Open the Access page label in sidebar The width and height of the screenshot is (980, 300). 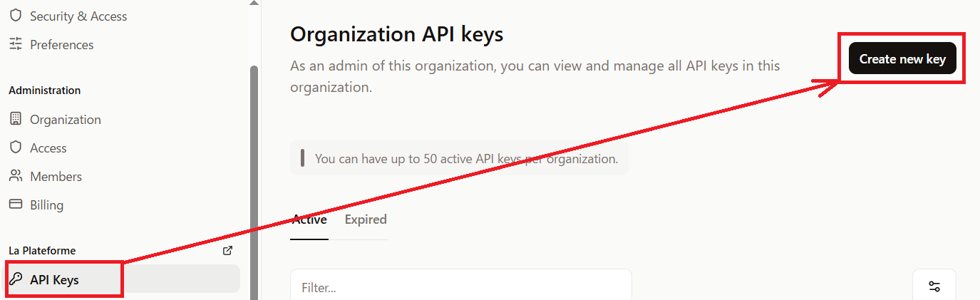[x=48, y=148]
